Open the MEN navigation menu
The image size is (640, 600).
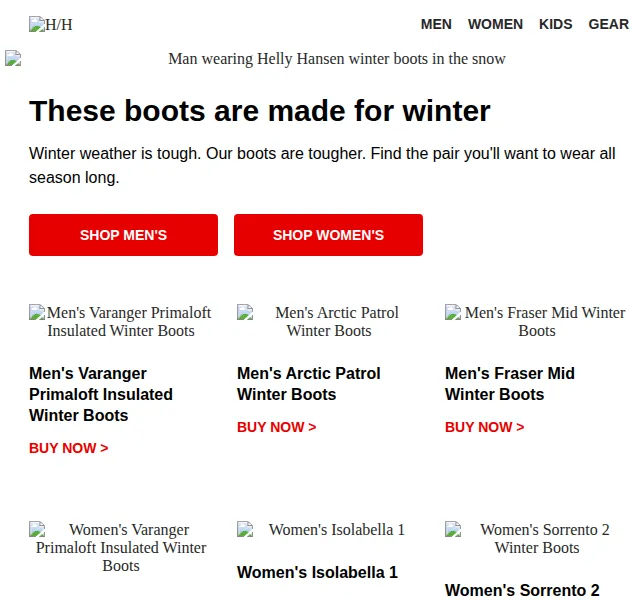pyautogui.click(x=436, y=24)
